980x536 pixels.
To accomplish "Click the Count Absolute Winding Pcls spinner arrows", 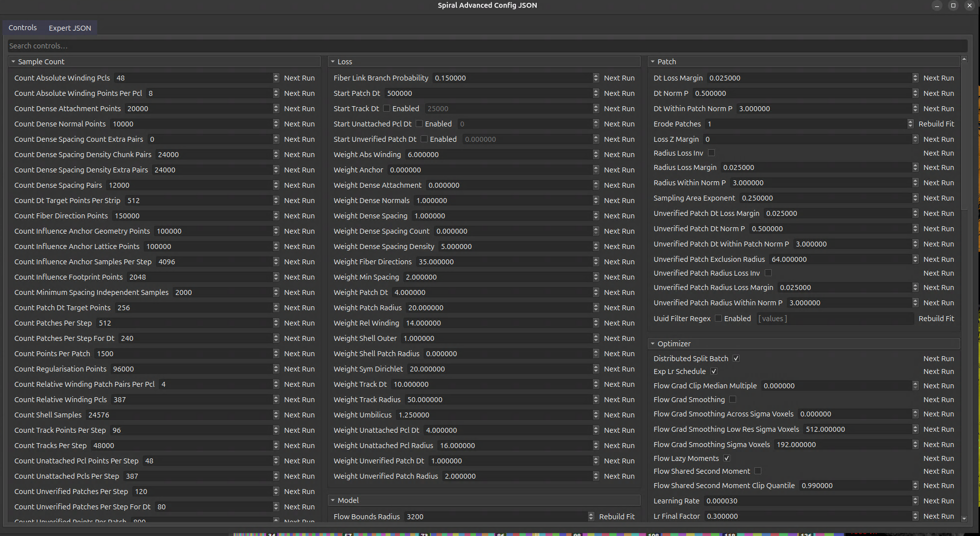I will click(276, 78).
